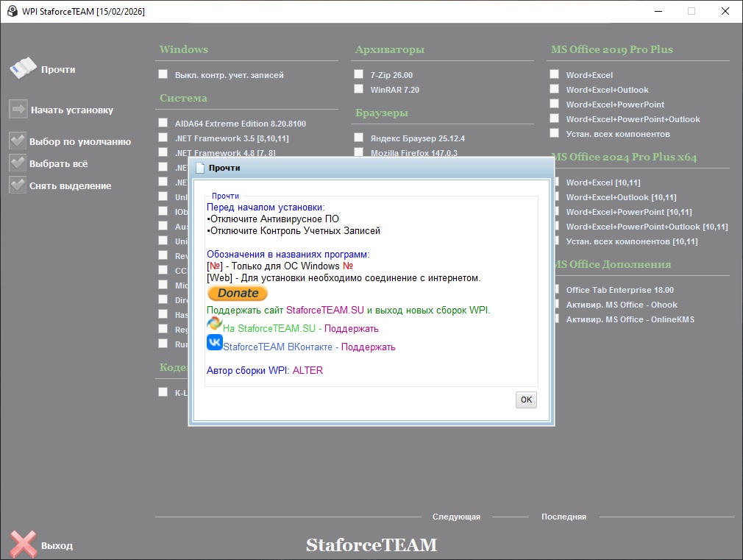
Task: Go to the Следующая page
Action: [x=456, y=517]
